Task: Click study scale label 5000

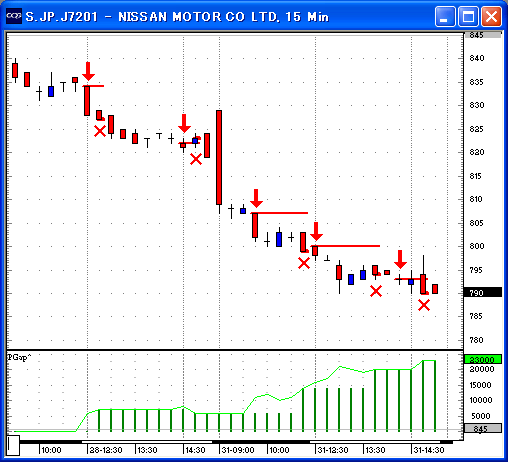Action: pyautogui.click(x=481, y=416)
